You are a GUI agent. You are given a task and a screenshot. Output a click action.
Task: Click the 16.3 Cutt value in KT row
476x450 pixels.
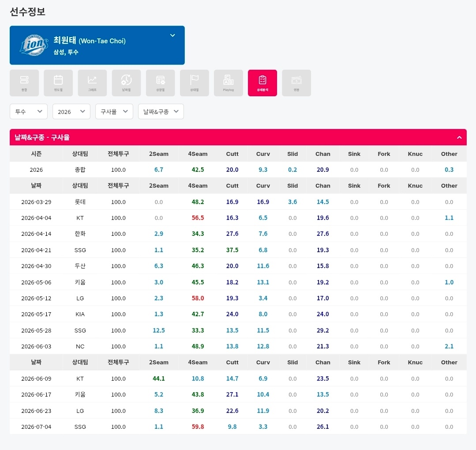coord(232,218)
